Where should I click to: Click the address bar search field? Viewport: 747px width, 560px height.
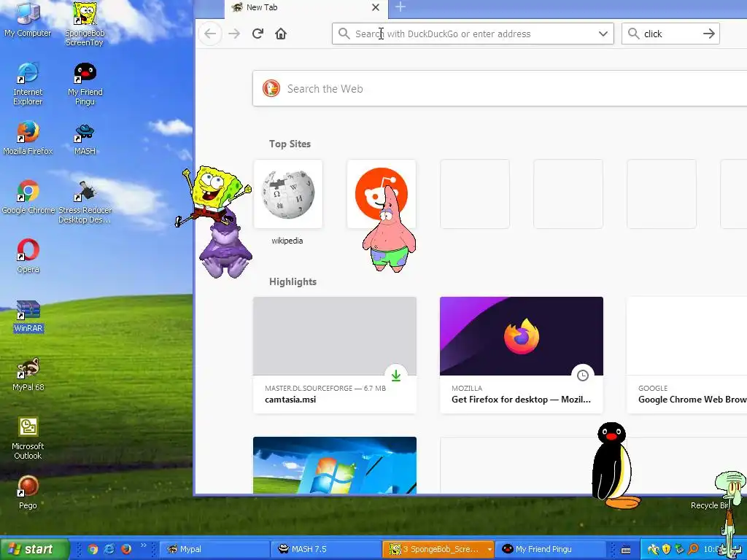pyautogui.click(x=473, y=34)
